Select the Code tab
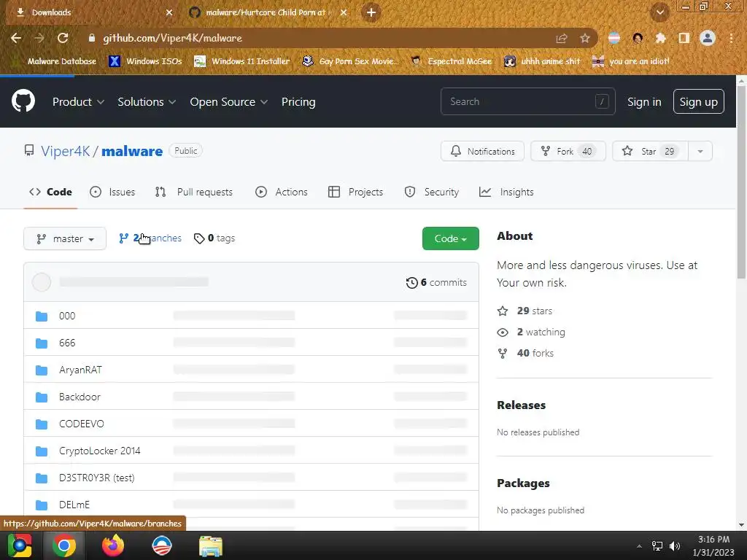Screen dimensions: 747x560 (50, 192)
